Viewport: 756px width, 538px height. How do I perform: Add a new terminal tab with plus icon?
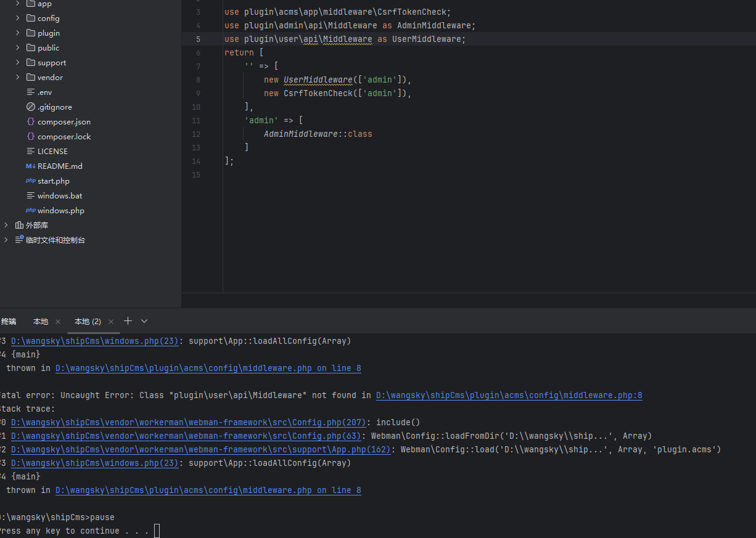tap(128, 321)
